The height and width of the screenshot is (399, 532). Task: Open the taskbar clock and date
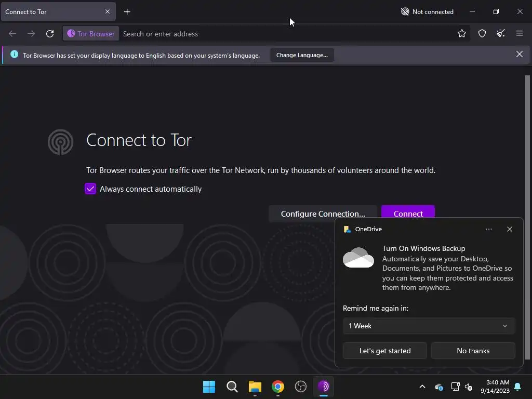[495, 387]
